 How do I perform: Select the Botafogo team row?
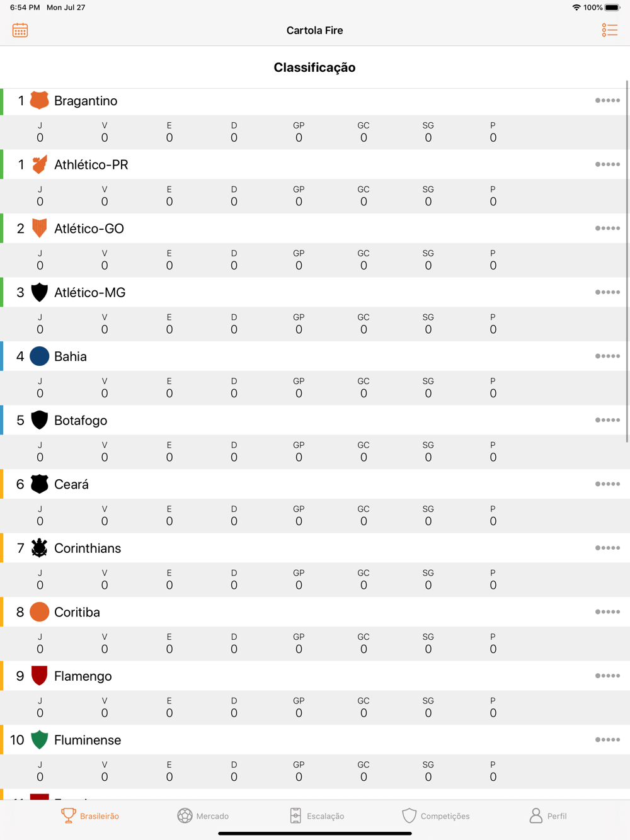point(315,420)
